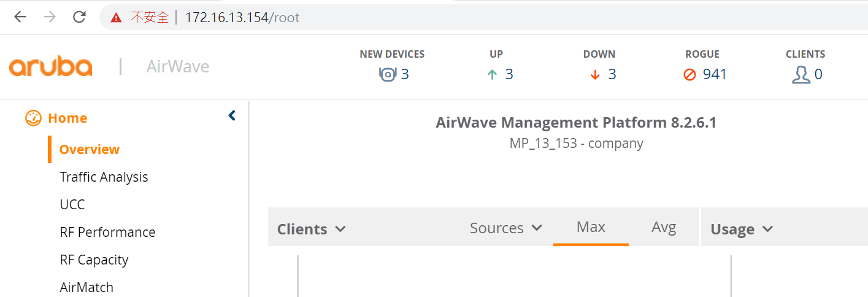The image size is (868, 297).
Task: Switch to the Avg tab
Action: point(664,227)
